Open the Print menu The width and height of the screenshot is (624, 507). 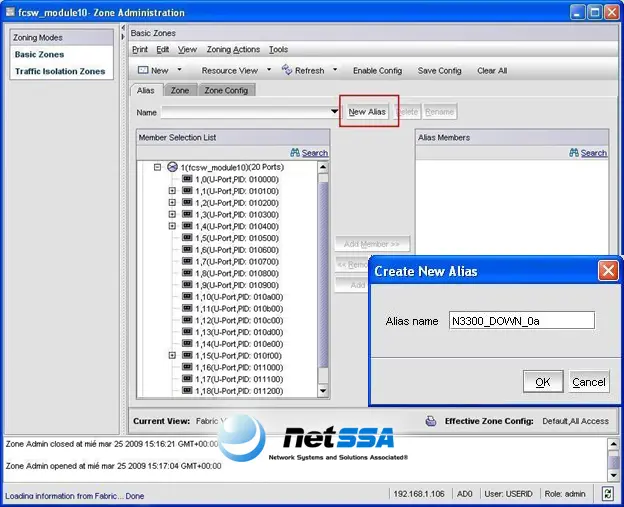pos(140,49)
